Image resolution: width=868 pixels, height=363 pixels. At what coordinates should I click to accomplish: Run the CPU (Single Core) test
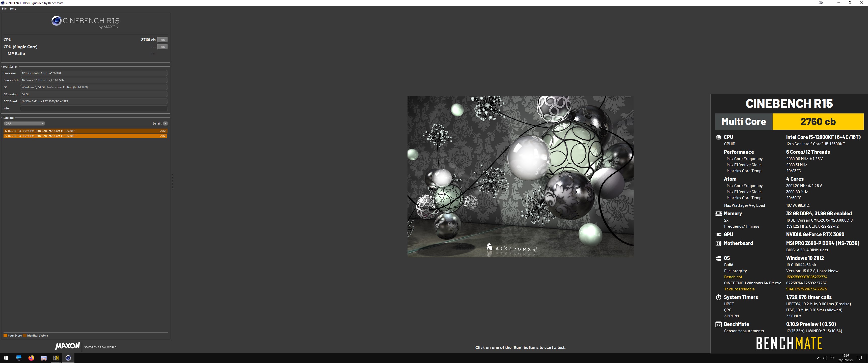tap(162, 47)
